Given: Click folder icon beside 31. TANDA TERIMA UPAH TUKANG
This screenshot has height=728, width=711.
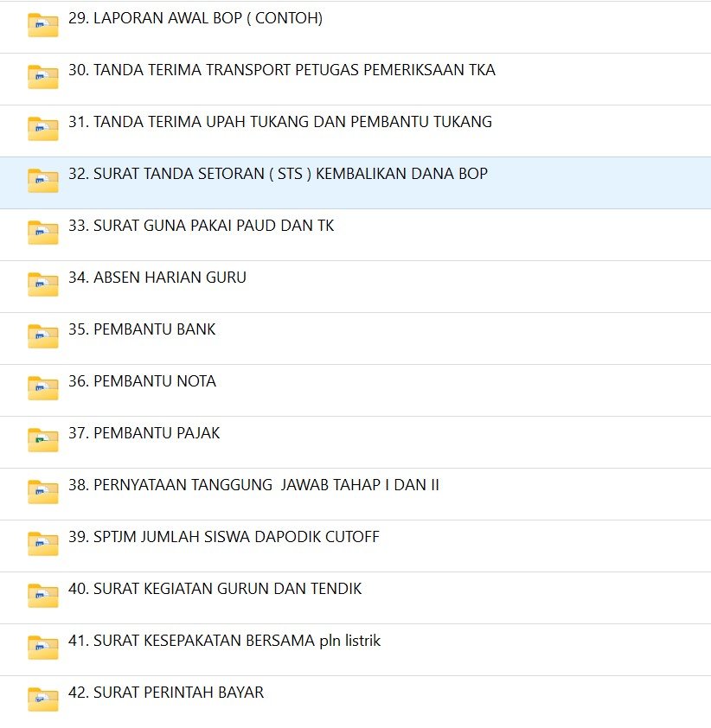Looking at the screenshot, I should point(42,129).
